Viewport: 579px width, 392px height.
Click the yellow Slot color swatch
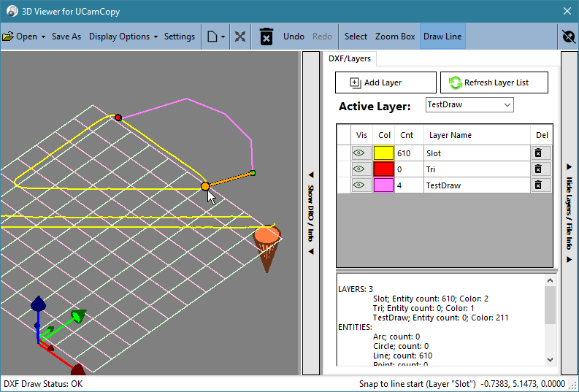pyautogui.click(x=383, y=153)
